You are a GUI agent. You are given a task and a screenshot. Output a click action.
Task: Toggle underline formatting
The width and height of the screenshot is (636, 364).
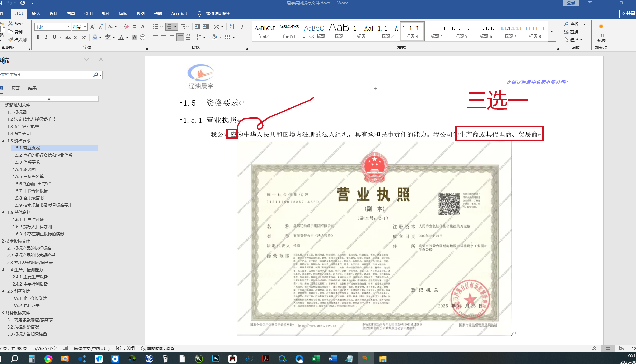(54, 37)
